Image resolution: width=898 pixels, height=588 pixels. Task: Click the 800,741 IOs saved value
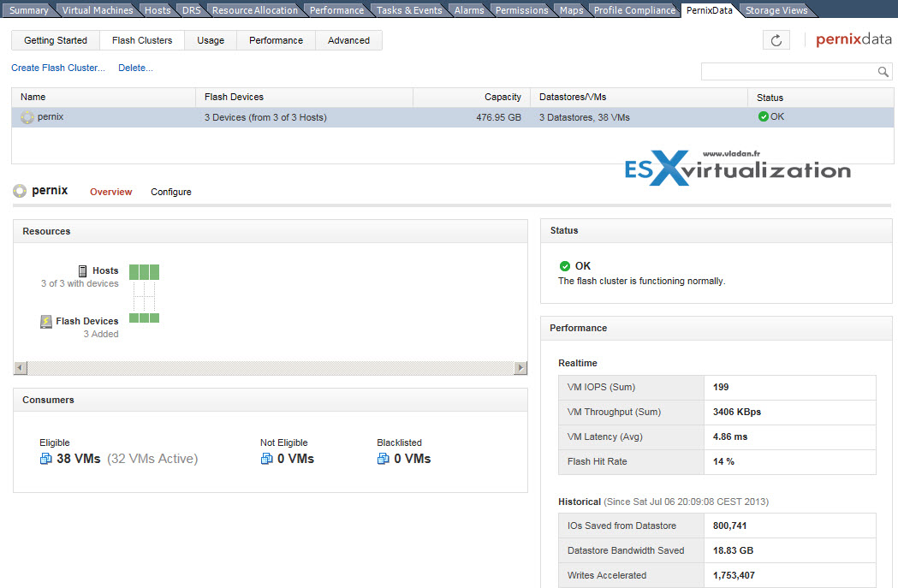point(729,526)
